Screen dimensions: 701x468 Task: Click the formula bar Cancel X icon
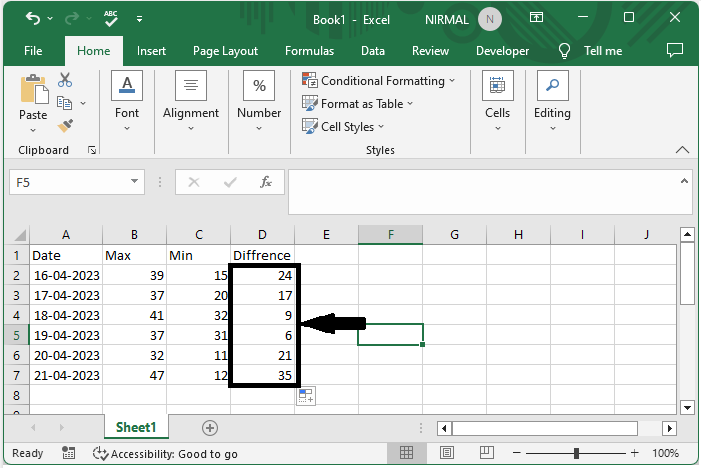click(194, 182)
